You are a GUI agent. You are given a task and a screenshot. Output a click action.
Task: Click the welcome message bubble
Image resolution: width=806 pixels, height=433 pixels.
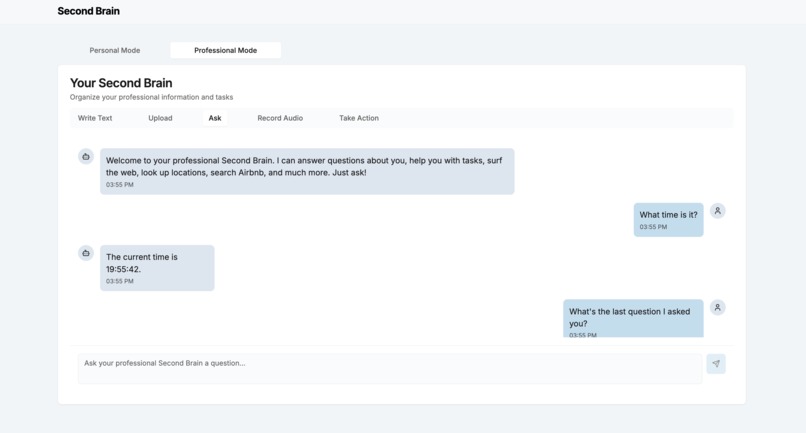tap(307, 171)
